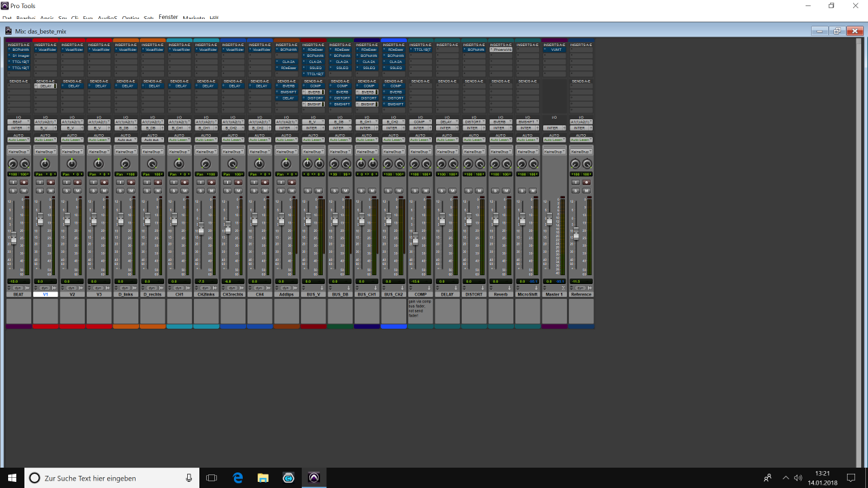Select the Master 1 track name

point(555,294)
